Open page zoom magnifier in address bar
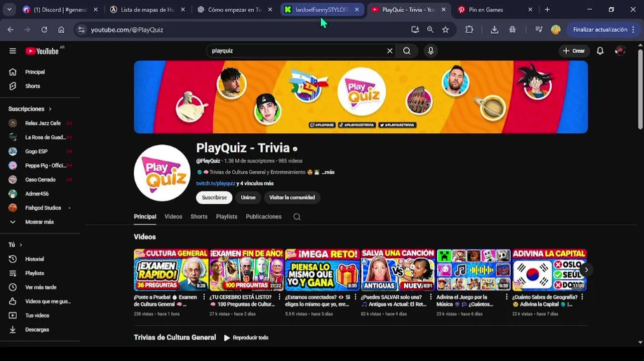The width and height of the screenshot is (644, 361). click(430, 30)
